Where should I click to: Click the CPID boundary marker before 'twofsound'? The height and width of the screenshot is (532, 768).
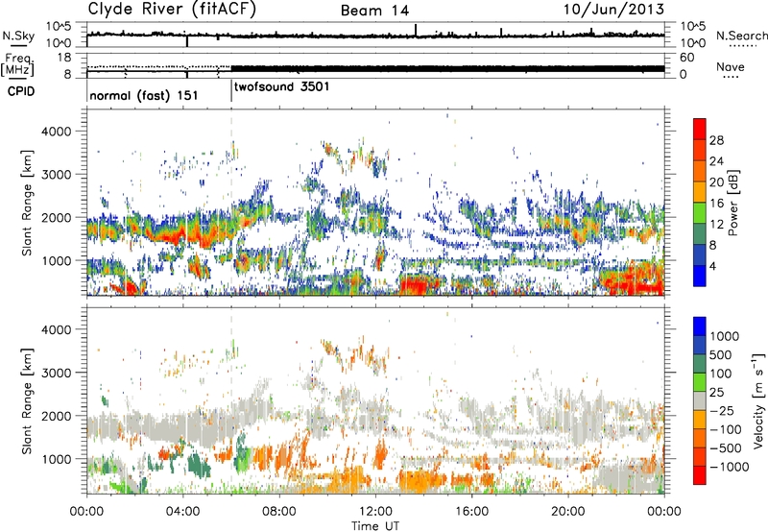tap(231, 91)
